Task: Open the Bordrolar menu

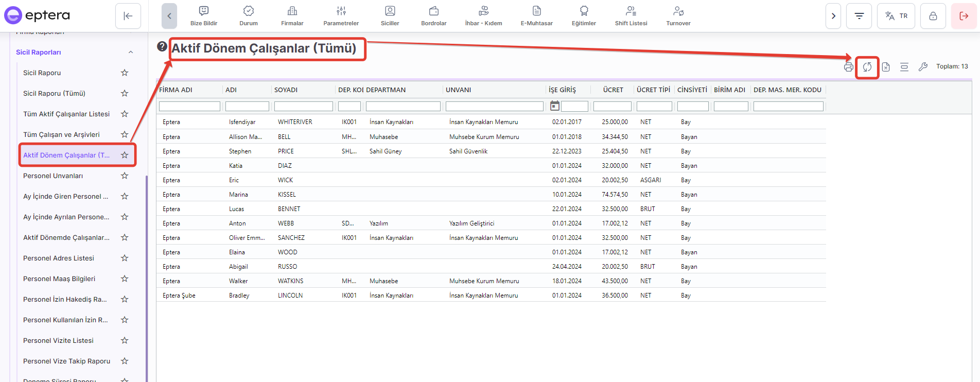Action: [433, 16]
